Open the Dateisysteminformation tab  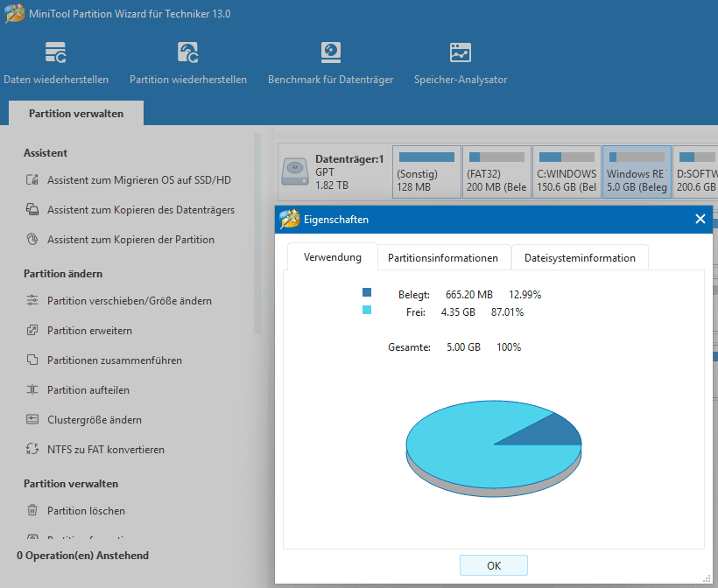(x=580, y=257)
